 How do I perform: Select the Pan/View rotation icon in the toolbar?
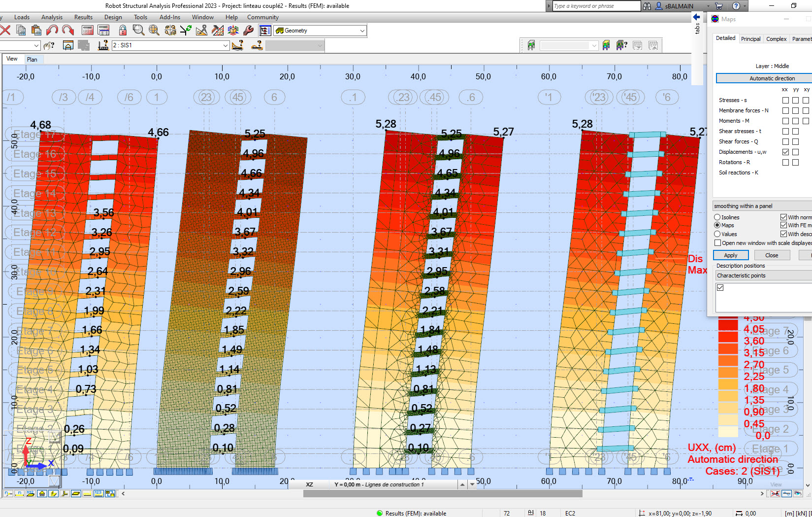pos(155,30)
